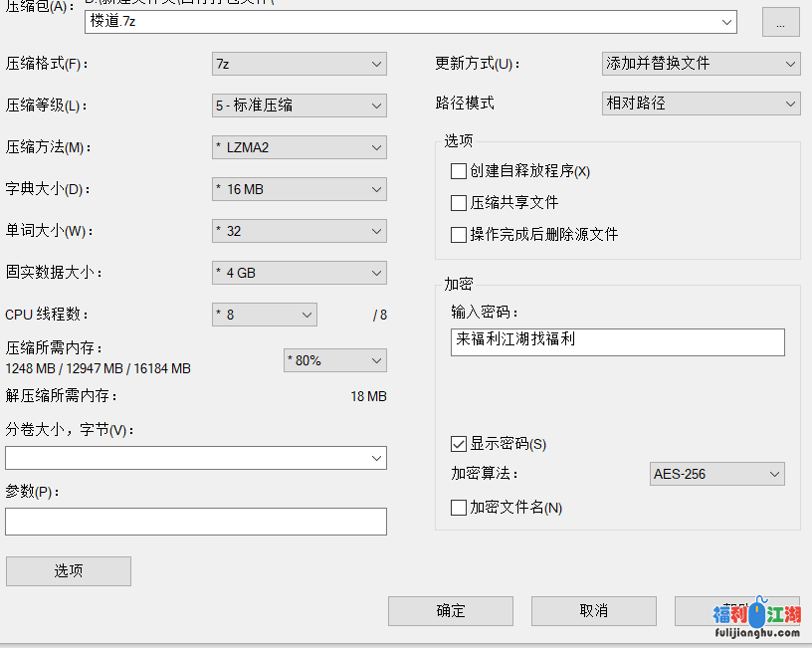Uncheck the 显示密码 checkbox
The width and height of the screenshot is (812, 648).
[459, 444]
